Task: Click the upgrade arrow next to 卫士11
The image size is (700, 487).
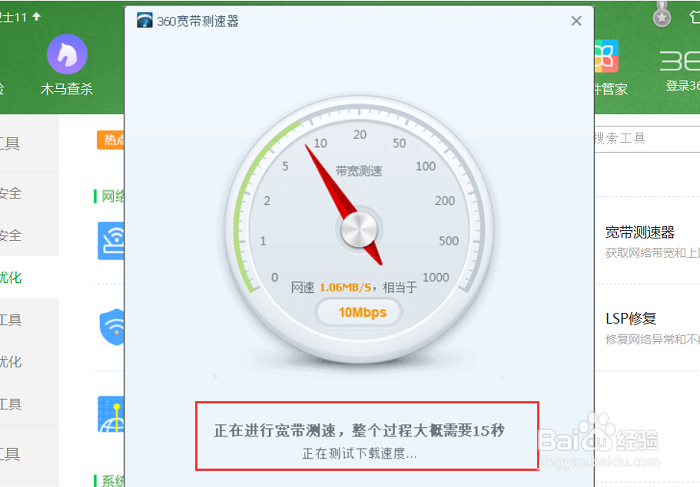Action: click(37, 17)
